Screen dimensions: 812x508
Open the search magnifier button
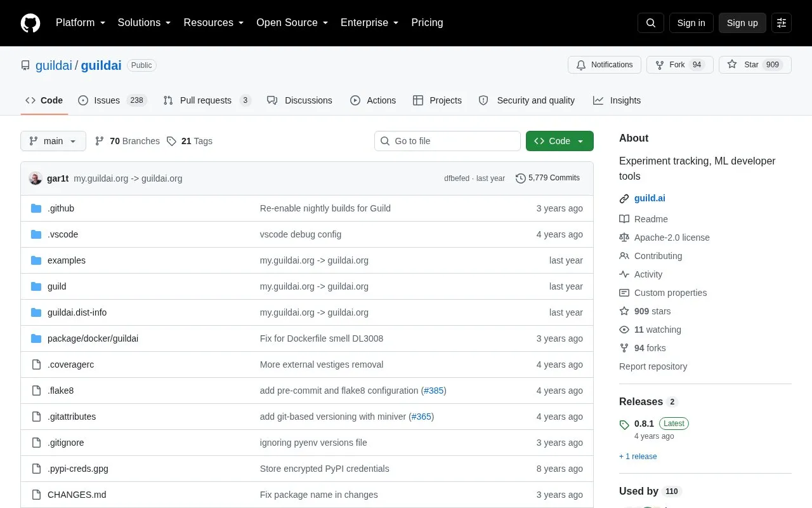tap(651, 23)
